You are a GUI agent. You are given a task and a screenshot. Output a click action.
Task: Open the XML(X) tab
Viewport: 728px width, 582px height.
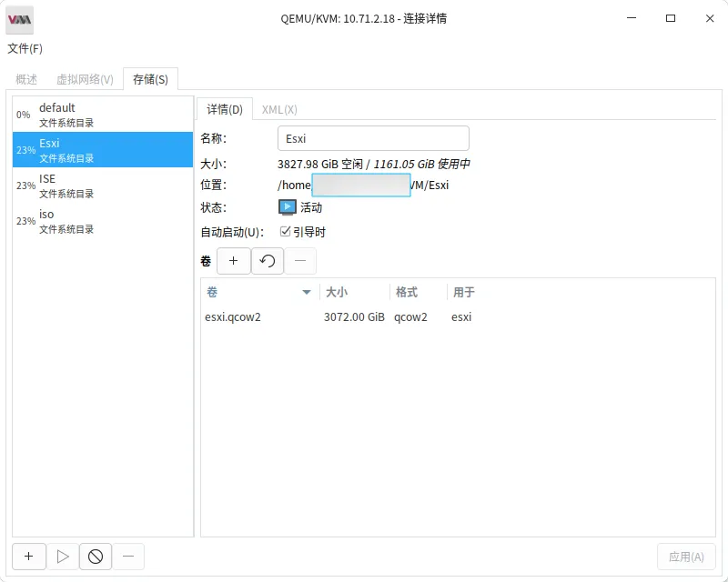(279, 109)
